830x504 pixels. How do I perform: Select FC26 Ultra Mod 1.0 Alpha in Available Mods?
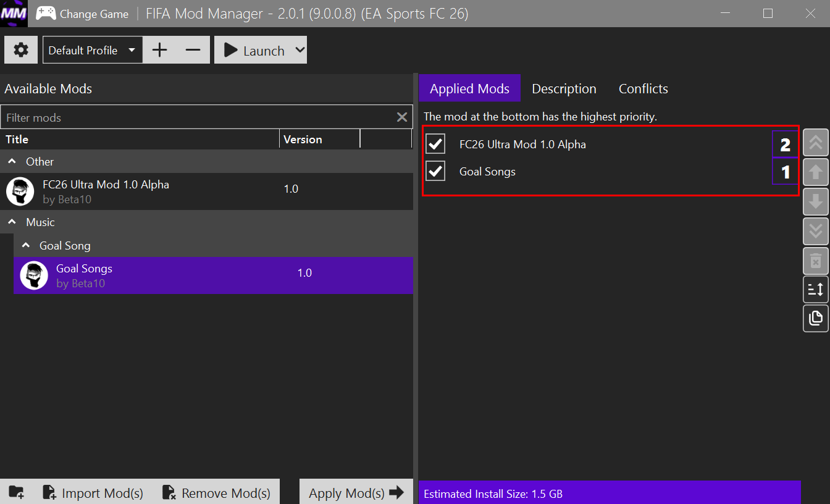pos(207,191)
